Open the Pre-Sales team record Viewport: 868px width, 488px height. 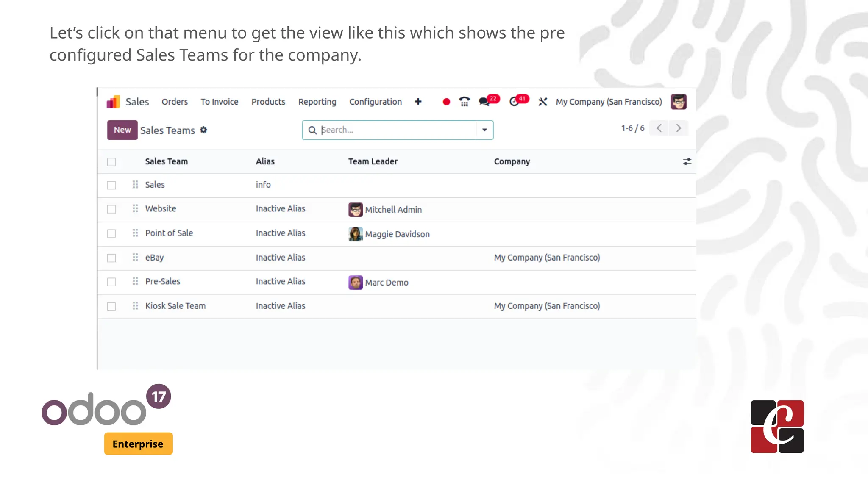[163, 281]
